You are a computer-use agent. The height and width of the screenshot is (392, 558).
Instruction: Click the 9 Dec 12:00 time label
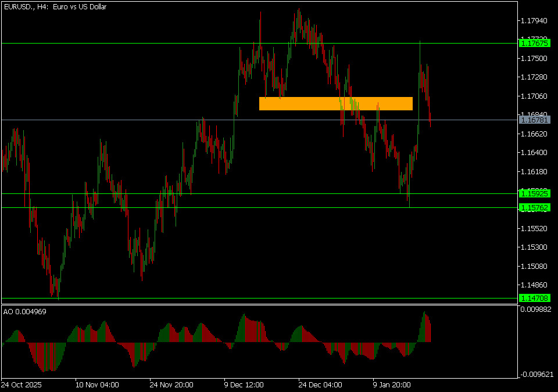click(x=244, y=384)
